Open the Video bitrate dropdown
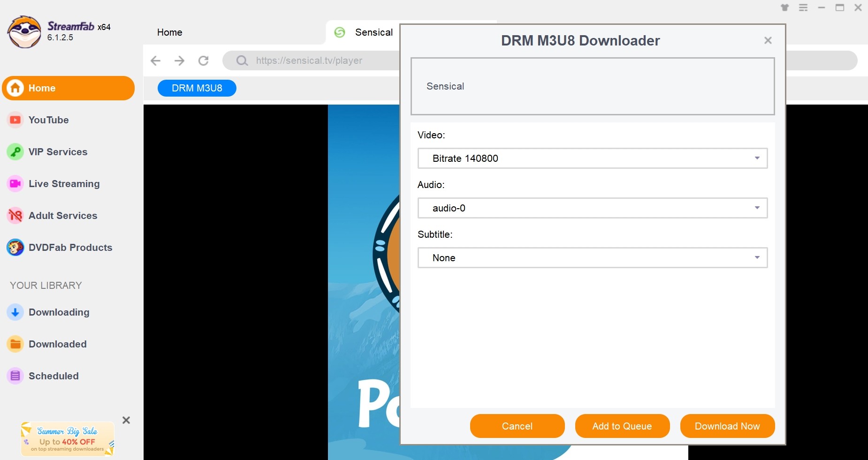This screenshot has width=868, height=460. click(593, 158)
